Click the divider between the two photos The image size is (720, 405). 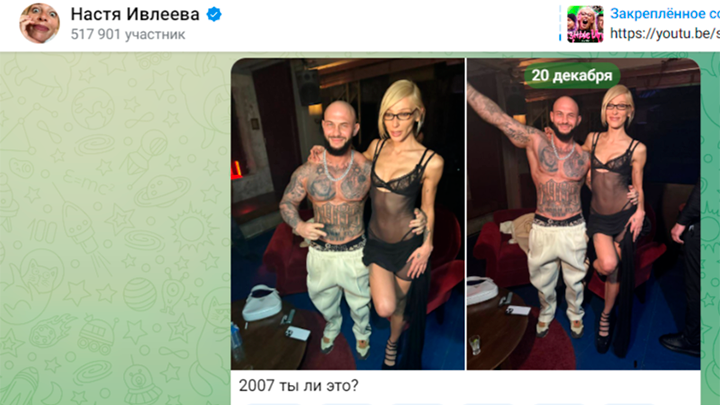466,214
